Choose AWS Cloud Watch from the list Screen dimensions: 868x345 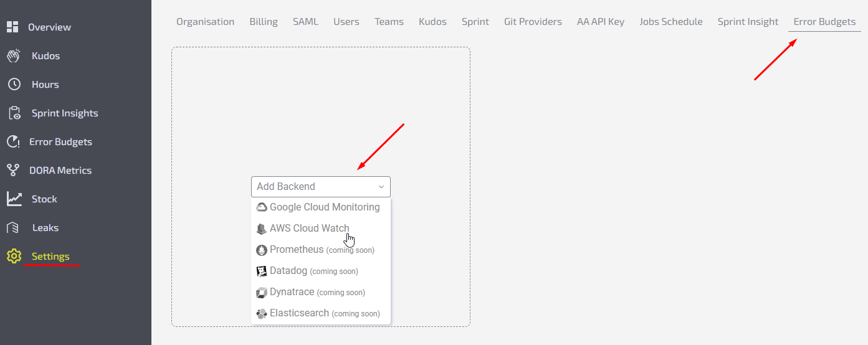coord(309,229)
